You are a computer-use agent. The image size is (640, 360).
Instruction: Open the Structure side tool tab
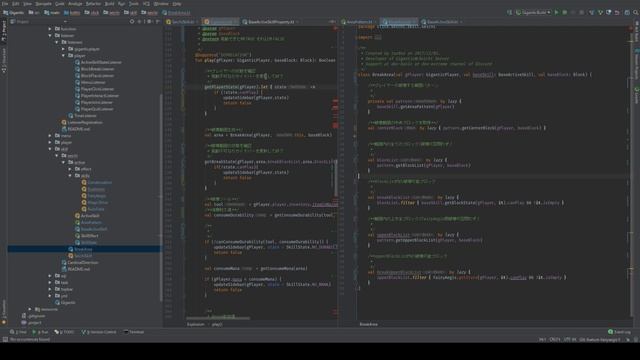[x=4, y=60]
